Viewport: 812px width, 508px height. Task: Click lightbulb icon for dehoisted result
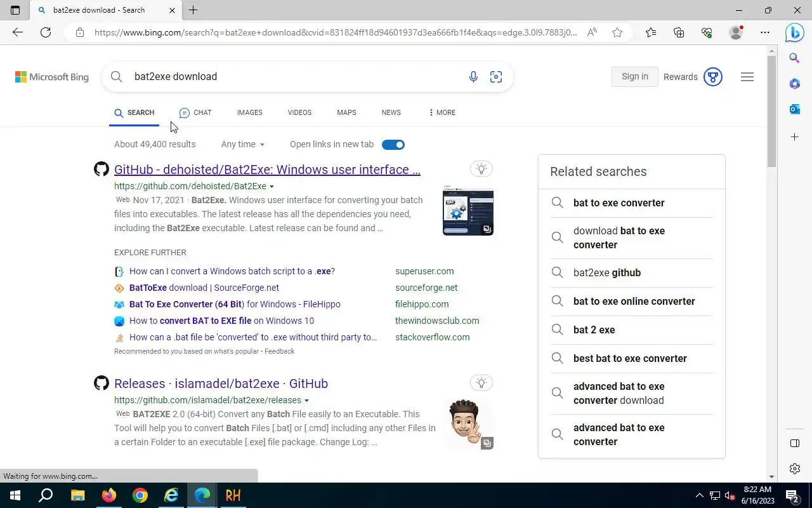coord(481,169)
